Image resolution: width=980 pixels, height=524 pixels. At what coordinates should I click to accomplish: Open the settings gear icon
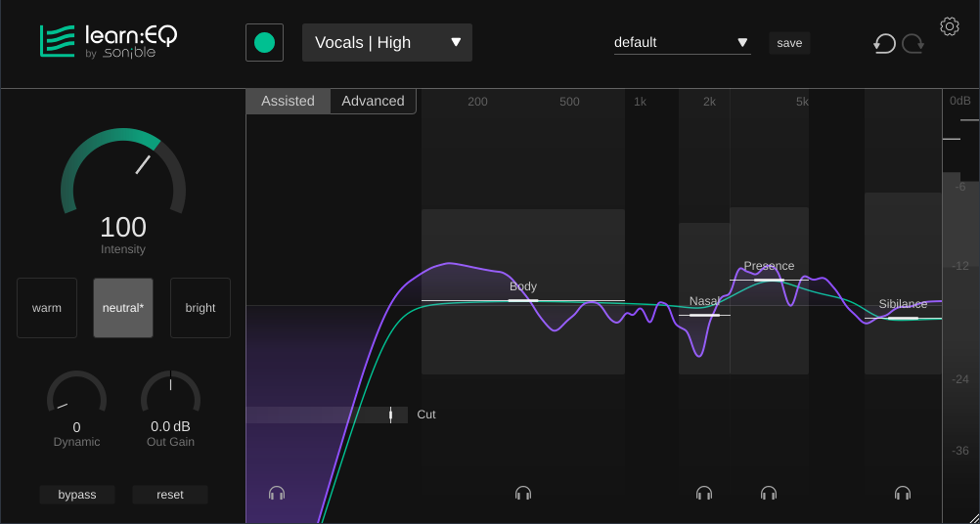pyautogui.click(x=949, y=26)
